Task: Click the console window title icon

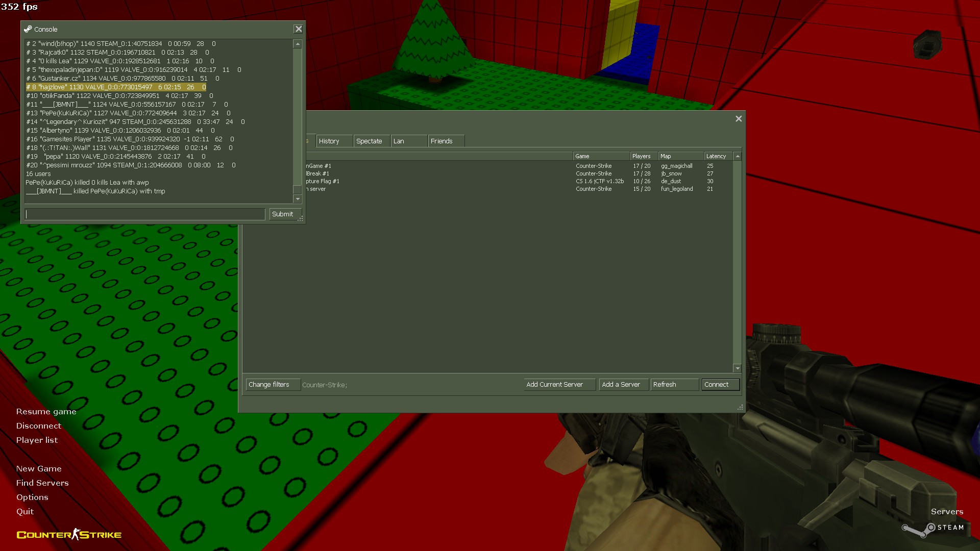Action: pyautogui.click(x=28, y=29)
